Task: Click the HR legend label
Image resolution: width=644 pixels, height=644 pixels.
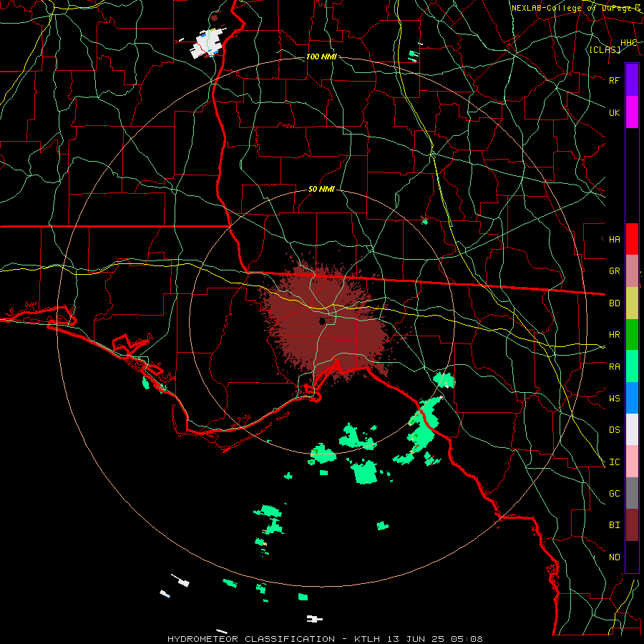Action: tap(614, 335)
